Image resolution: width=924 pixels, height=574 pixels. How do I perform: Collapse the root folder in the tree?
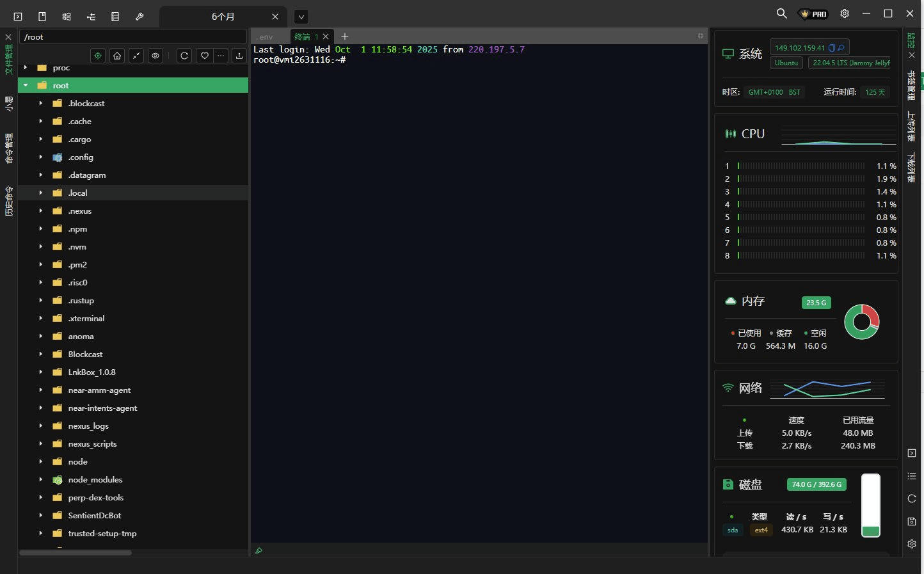26,85
